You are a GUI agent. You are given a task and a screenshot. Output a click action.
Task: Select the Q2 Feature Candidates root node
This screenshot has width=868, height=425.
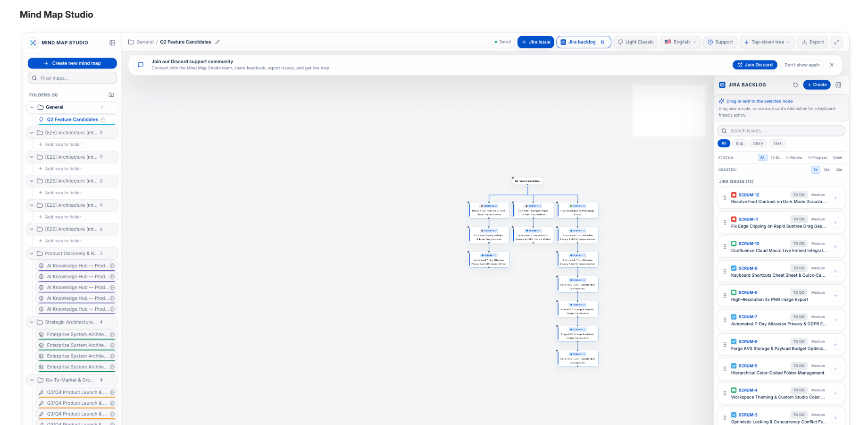527,181
